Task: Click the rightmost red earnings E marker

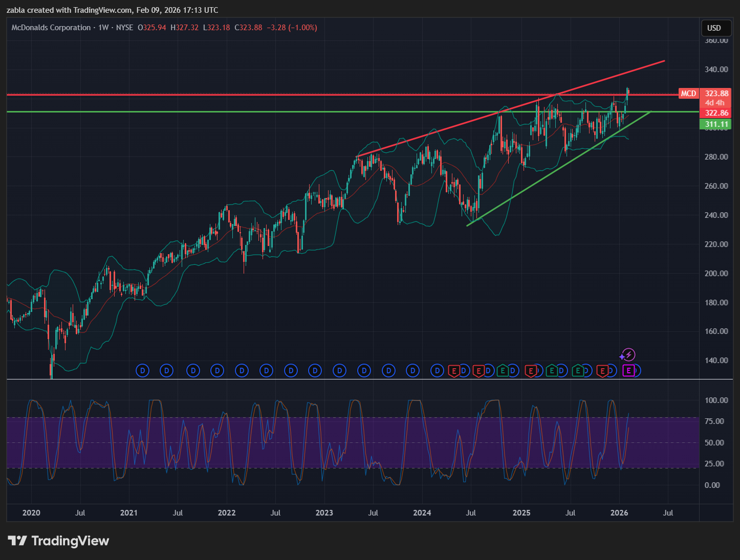Action: 602,371
